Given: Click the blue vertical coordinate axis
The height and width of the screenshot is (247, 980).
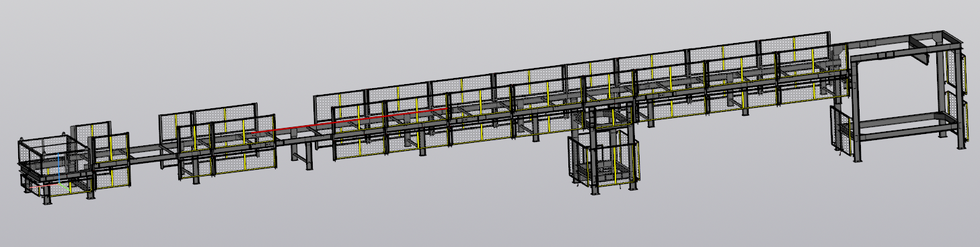Looking at the screenshot, I should (58, 168).
